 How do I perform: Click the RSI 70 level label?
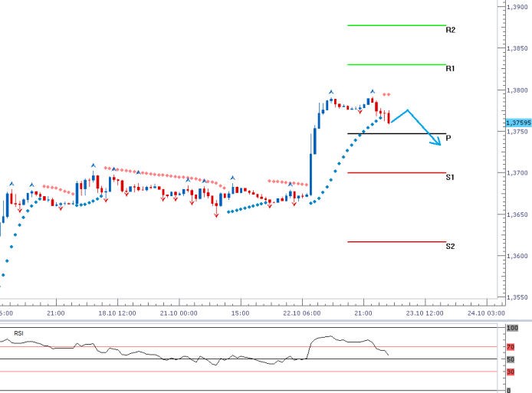click(511, 347)
